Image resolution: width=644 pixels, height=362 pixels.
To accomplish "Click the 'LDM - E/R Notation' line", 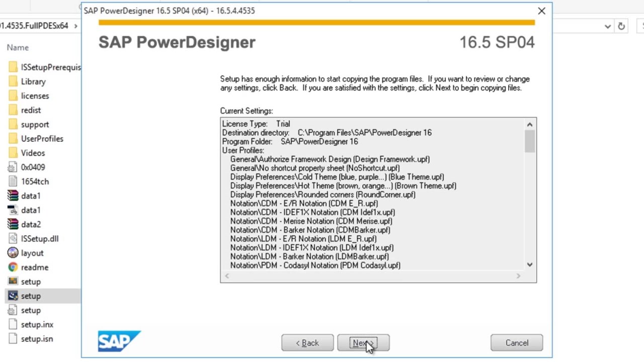I will [x=303, y=239].
